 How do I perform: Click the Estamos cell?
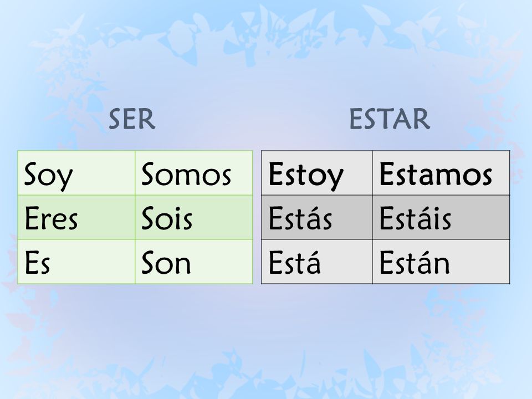[x=441, y=173]
